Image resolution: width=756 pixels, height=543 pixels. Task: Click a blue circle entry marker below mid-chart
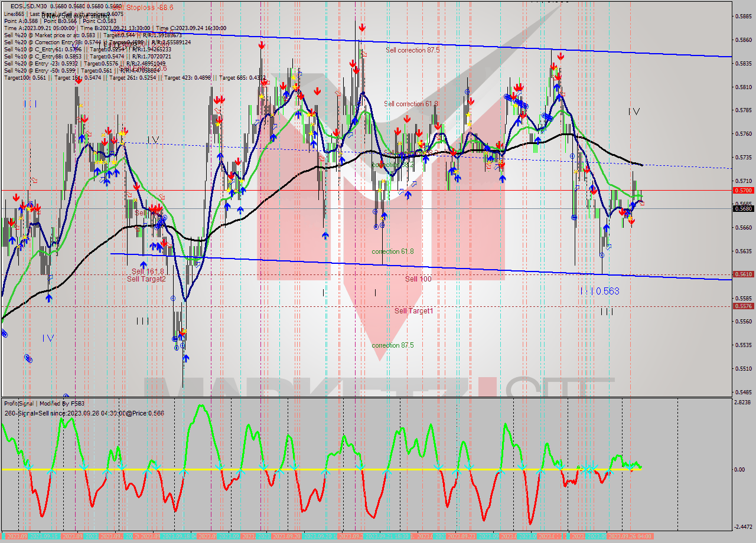click(x=376, y=211)
